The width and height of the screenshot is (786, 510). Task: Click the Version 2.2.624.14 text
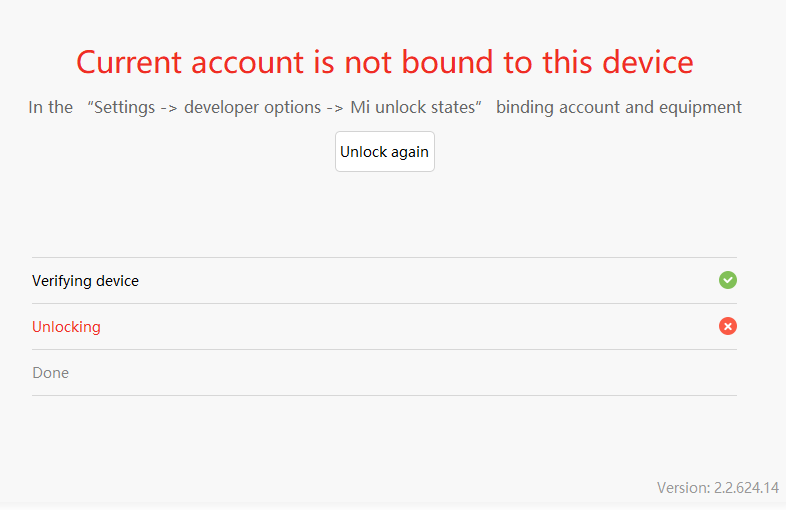pos(718,487)
